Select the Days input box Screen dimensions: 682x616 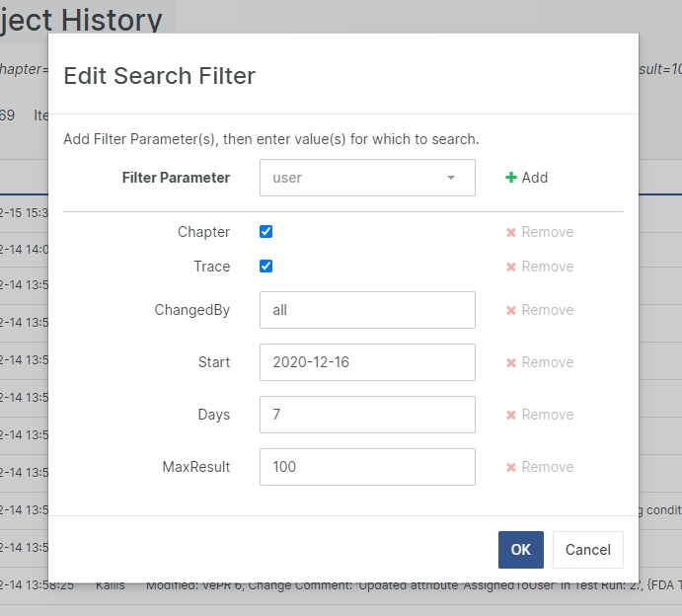coord(367,415)
